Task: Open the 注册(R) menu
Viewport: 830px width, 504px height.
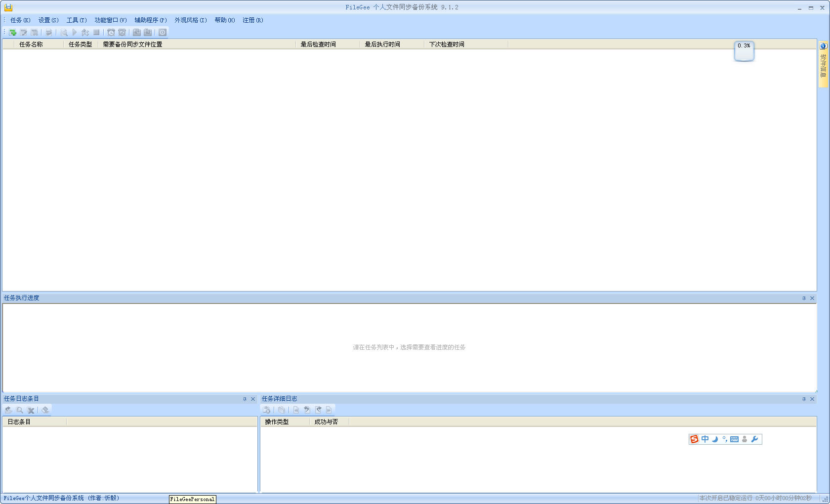Action: coord(253,20)
